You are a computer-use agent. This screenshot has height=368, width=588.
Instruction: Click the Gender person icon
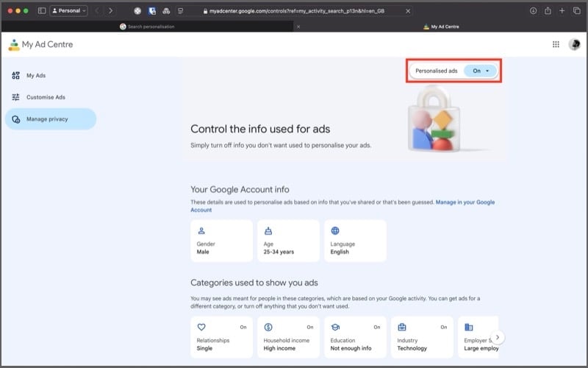(201, 230)
